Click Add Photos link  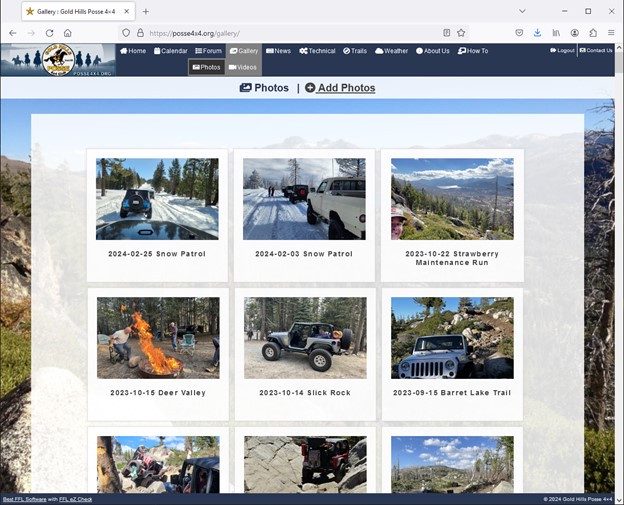point(340,88)
